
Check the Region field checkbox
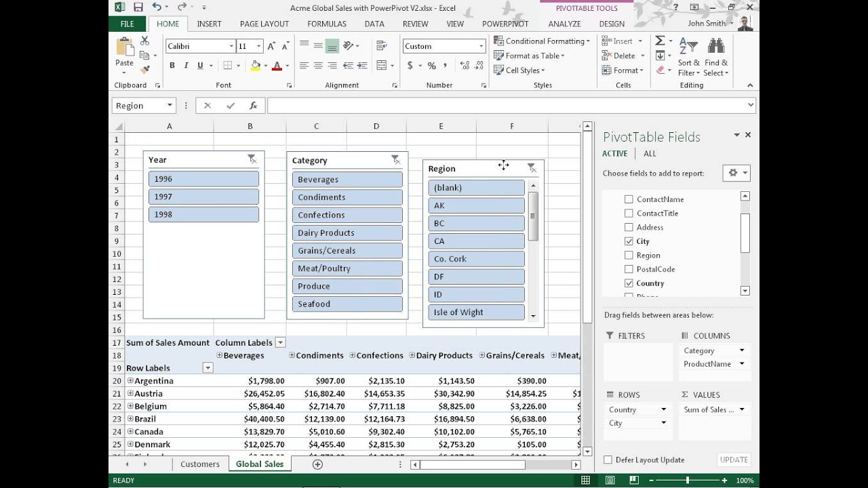click(629, 256)
